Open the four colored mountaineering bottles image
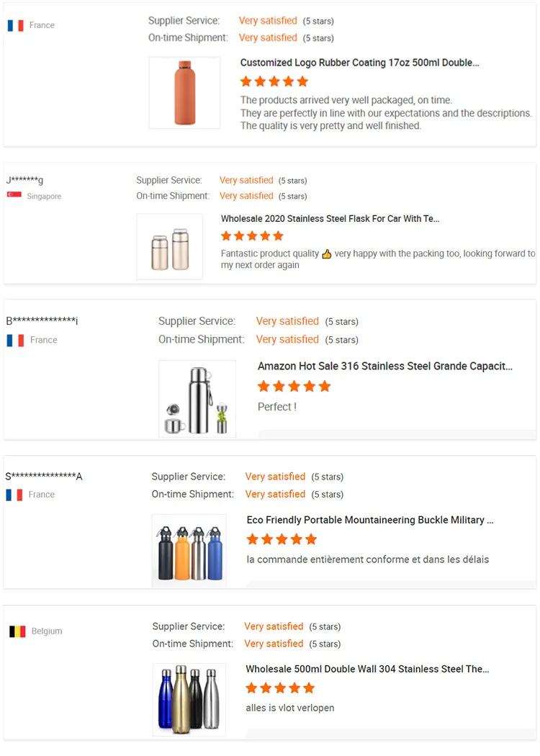This screenshot has height=756, width=540. pos(189,551)
